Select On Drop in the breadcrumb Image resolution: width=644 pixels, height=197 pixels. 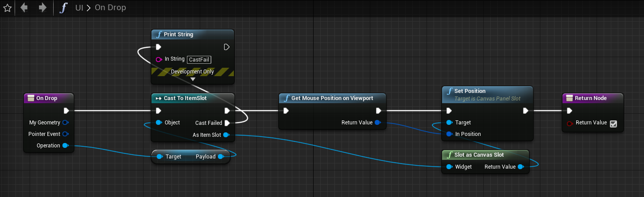click(x=110, y=8)
